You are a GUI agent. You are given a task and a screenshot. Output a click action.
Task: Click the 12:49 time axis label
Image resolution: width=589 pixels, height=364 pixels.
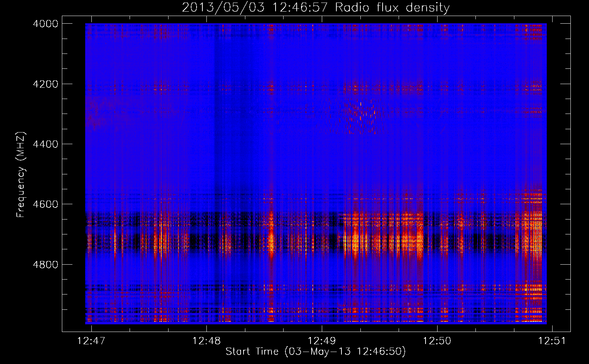[x=321, y=341]
